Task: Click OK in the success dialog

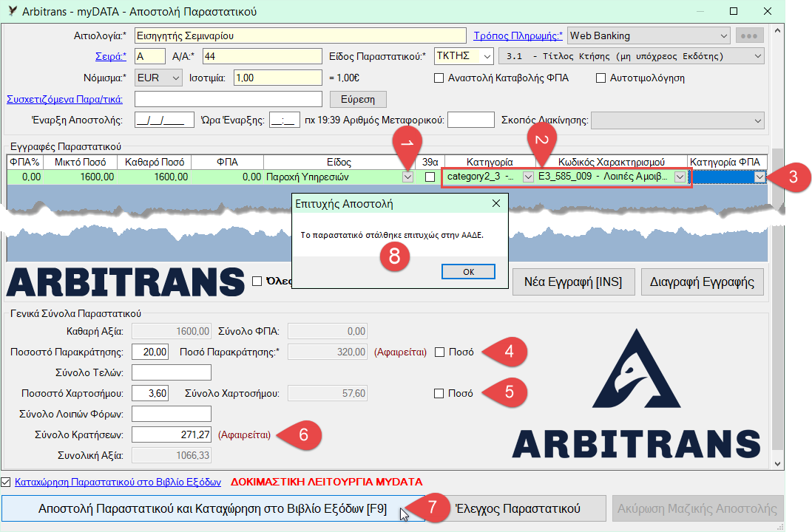Action: click(468, 272)
